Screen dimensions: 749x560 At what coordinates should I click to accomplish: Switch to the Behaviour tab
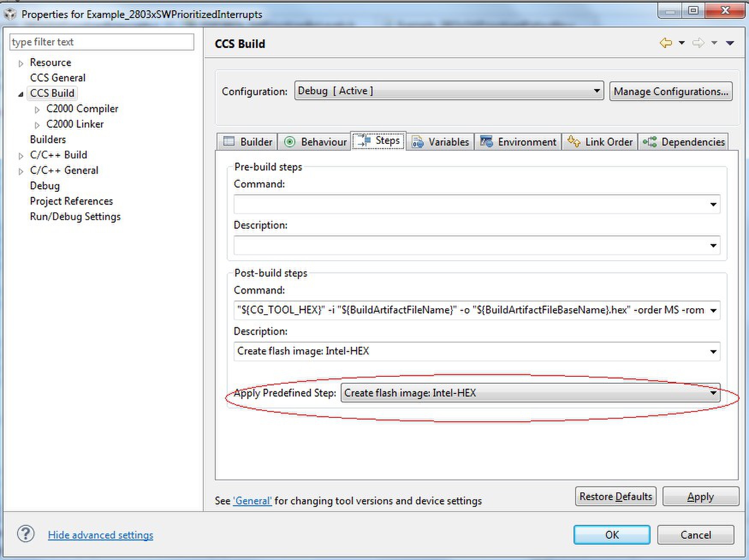click(315, 142)
